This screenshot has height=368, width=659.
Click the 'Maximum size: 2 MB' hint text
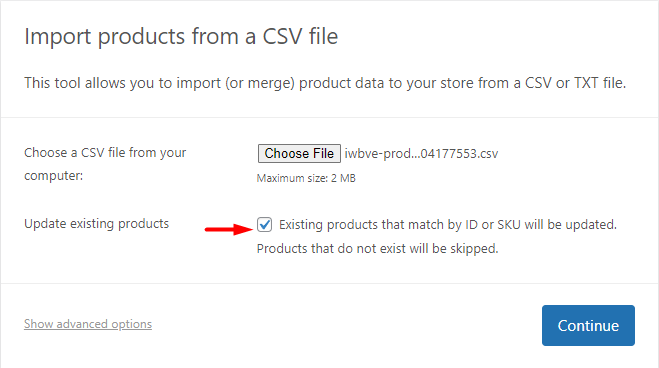point(306,178)
